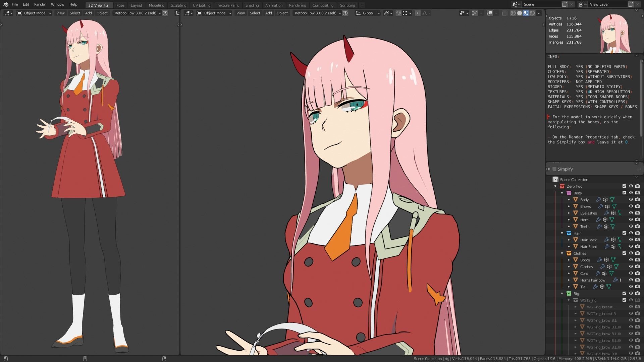Hide the Hair Front object with eye icon
644x362 pixels.
pos(631,246)
